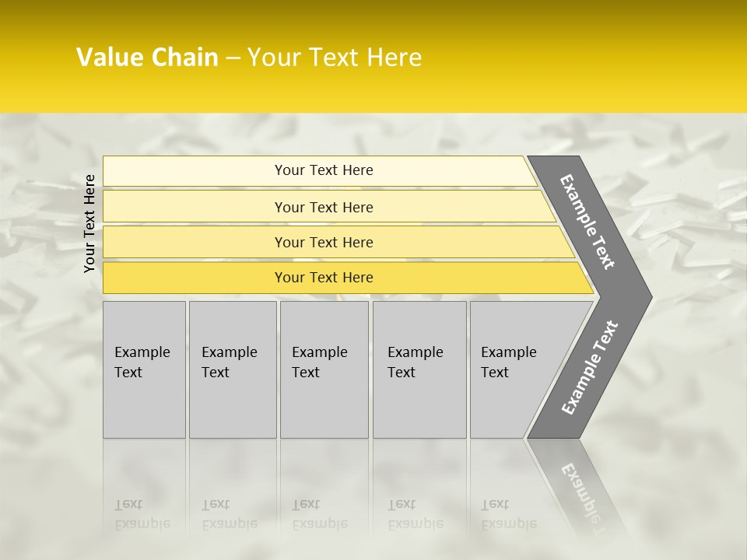Click reflected text beneath middle gray box

(319, 514)
